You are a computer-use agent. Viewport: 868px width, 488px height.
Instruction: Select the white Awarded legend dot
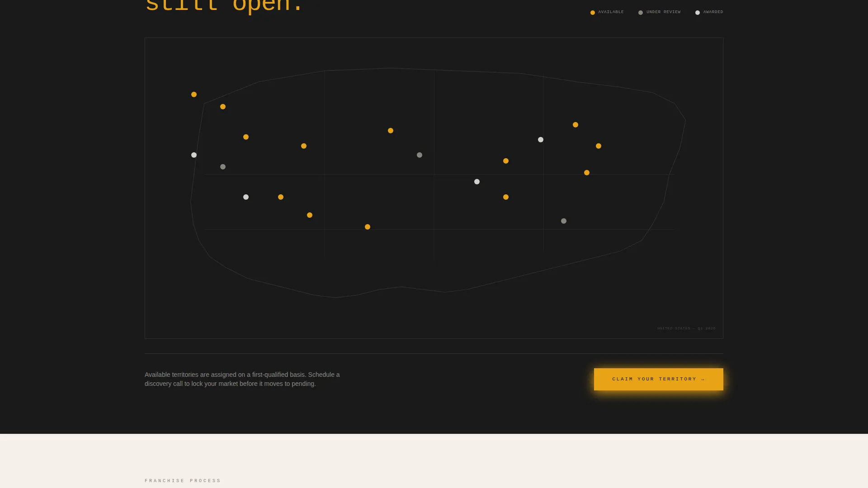(x=698, y=13)
